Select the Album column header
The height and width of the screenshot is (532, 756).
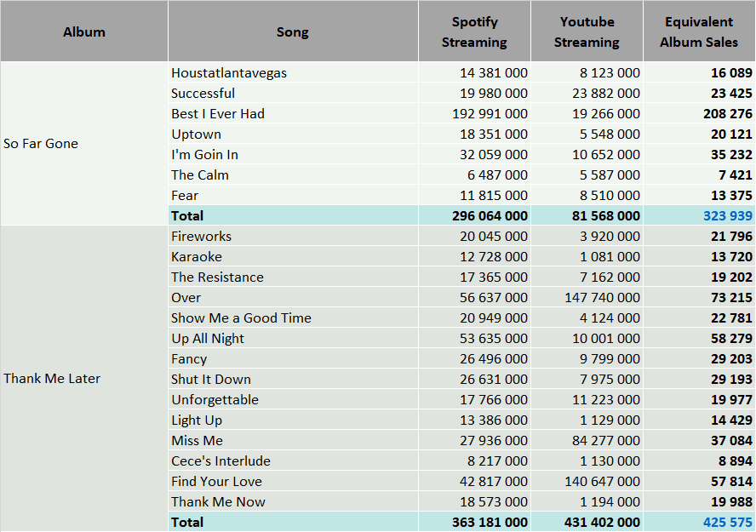[x=84, y=31]
